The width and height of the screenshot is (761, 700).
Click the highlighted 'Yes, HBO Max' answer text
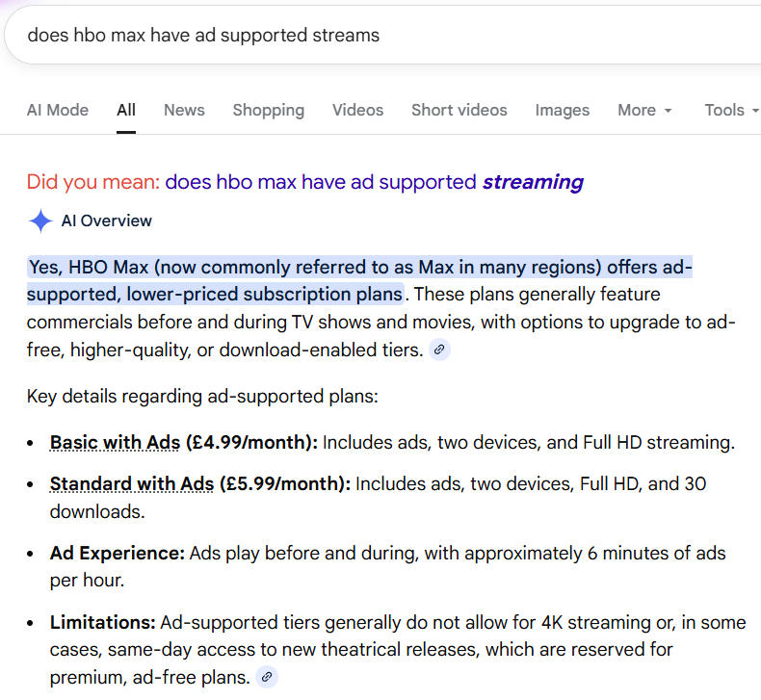click(x=359, y=280)
